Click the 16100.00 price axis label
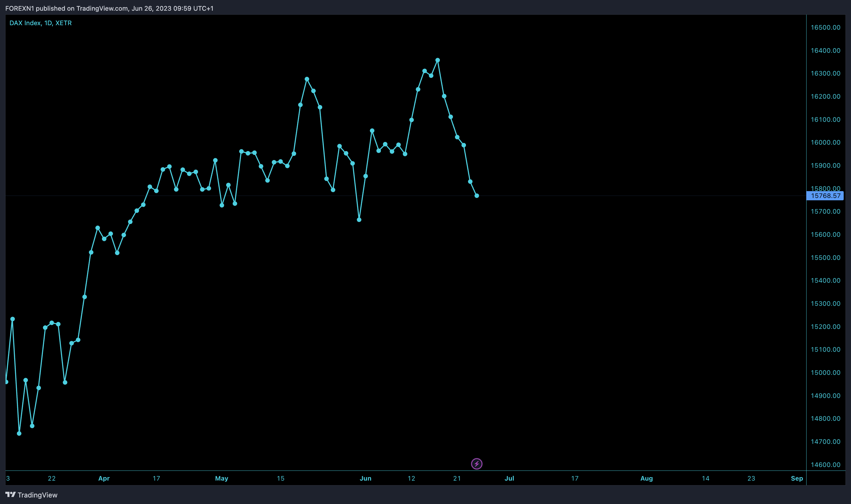 pyautogui.click(x=826, y=119)
